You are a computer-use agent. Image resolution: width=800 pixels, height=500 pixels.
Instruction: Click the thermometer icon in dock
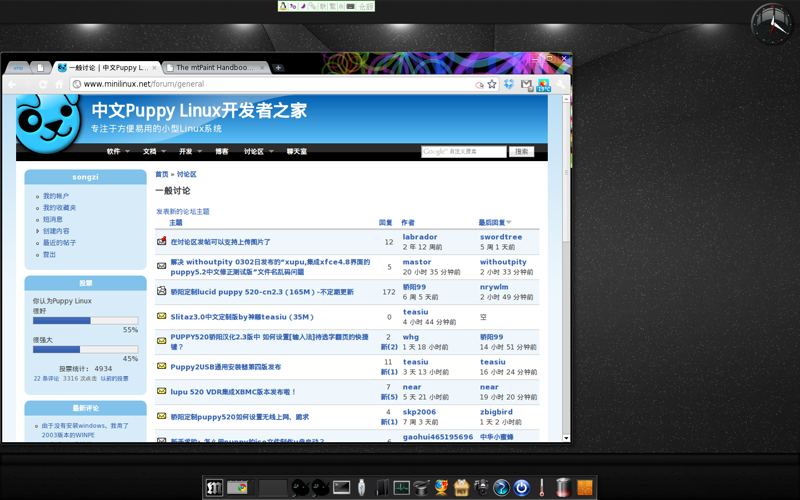point(542,488)
